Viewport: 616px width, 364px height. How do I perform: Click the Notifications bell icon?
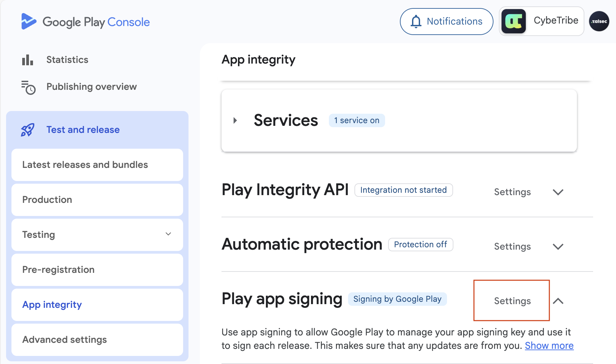click(x=416, y=22)
